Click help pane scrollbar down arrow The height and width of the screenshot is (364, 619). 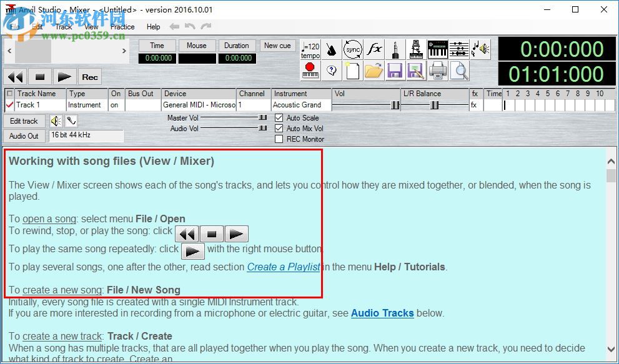(x=611, y=350)
